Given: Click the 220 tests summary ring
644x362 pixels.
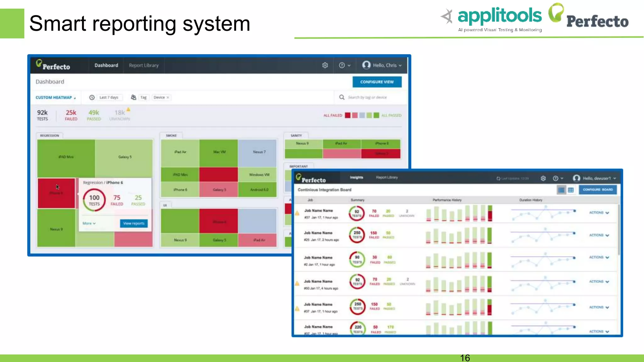Looking at the screenshot, I should [358, 328].
